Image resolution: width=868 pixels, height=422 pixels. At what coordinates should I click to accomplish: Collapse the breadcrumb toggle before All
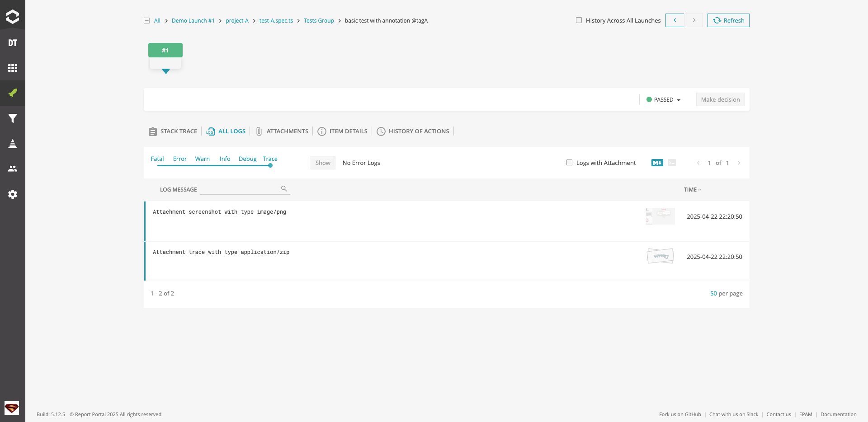pyautogui.click(x=146, y=21)
